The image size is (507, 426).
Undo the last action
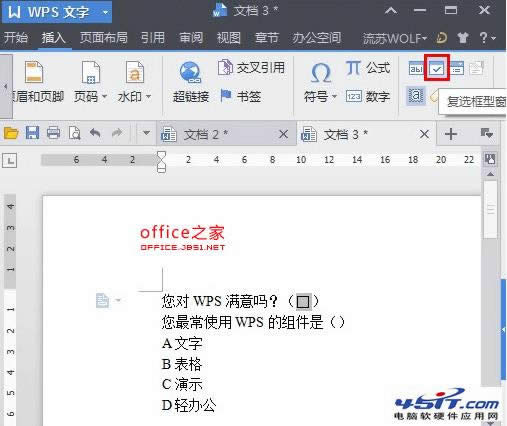click(95, 133)
